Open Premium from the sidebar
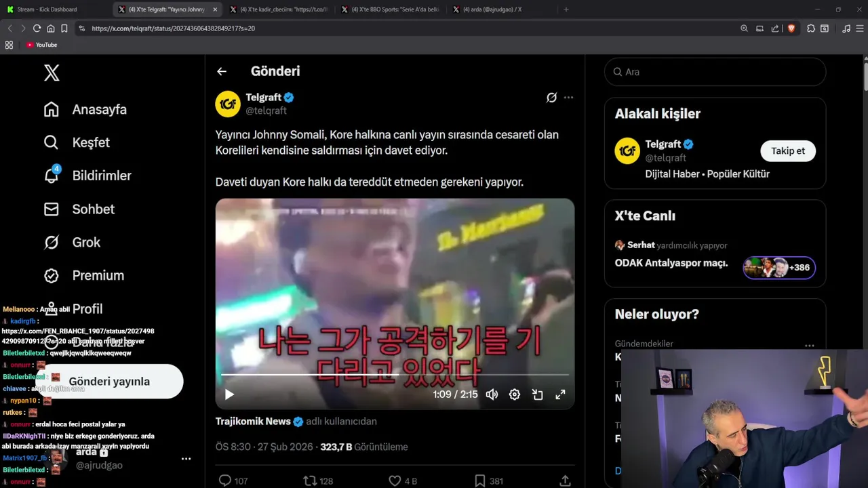This screenshot has height=488, width=868. (x=84, y=275)
